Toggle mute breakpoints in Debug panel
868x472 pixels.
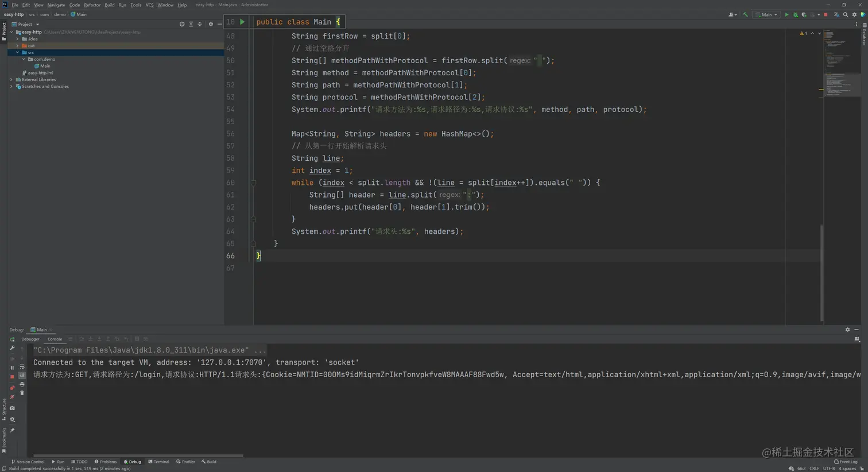coord(12,397)
